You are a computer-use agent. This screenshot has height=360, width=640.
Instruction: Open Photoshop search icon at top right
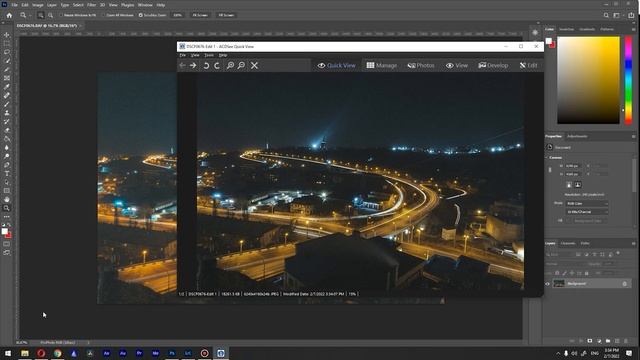point(606,15)
